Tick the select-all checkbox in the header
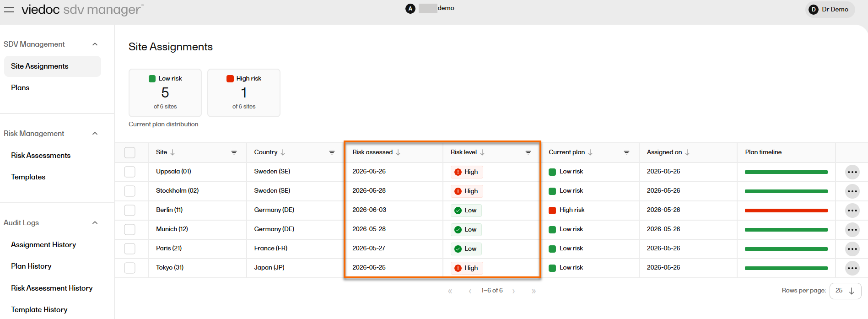 (x=130, y=152)
